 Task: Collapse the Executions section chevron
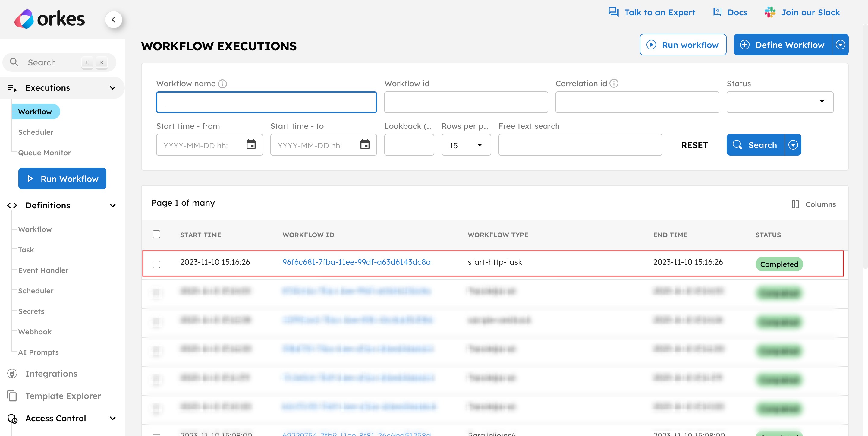[x=112, y=88]
